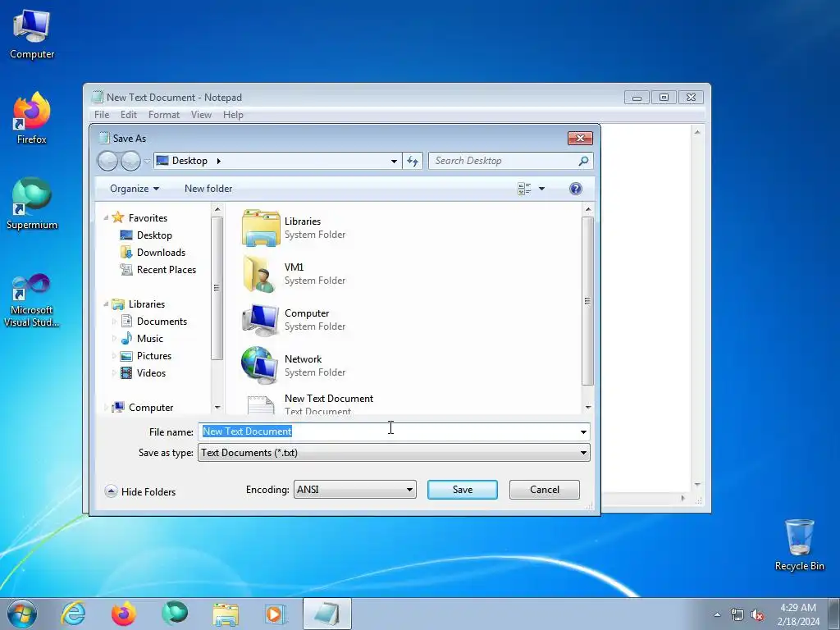Image resolution: width=840 pixels, height=630 pixels.
Task: Open Windows Explorer from the taskbar
Action: pos(226,614)
